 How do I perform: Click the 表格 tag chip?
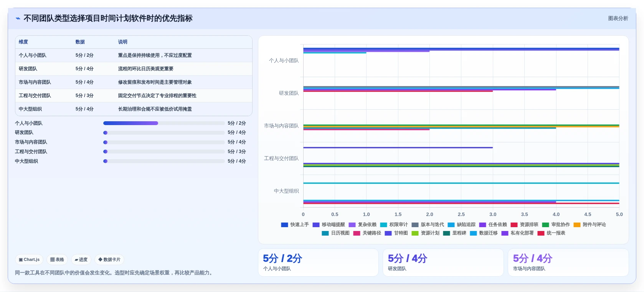pyautogui.click(x=57, y=260)
